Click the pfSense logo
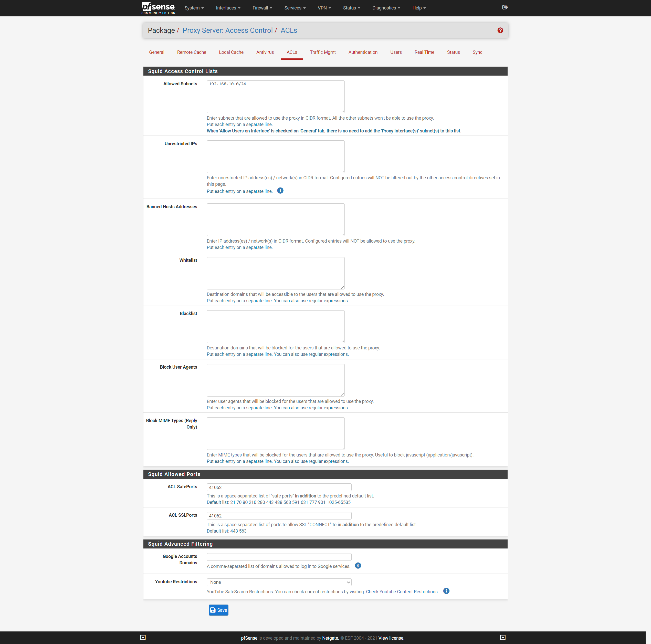Image resolution: width=651 pixels, height=644 pixels. (158, 8)
